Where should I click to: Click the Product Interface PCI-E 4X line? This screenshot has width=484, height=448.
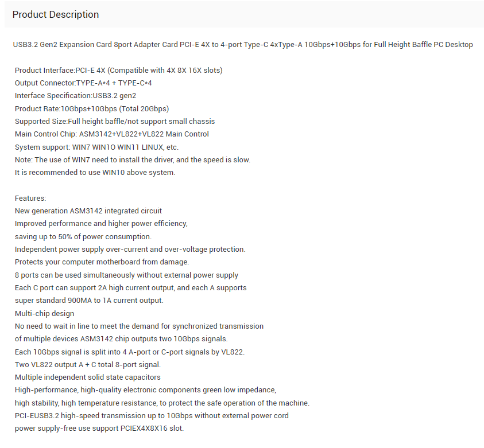point(118,71)
